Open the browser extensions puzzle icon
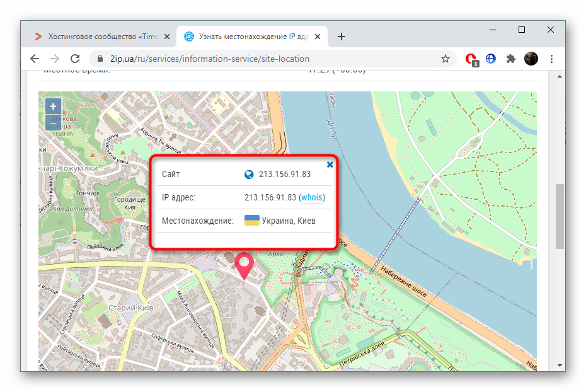 click(x=511, y=59)
